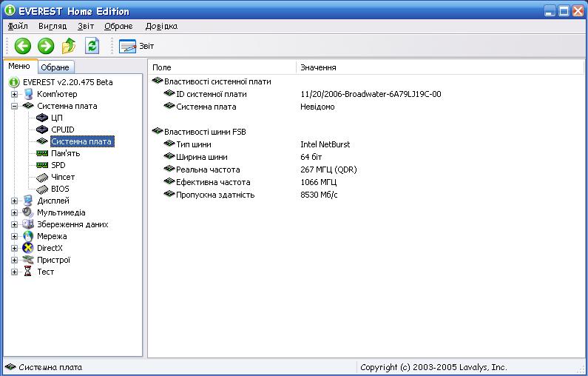The width and height of the screenshot is (588, 376).
Task: Collapse the Системна плата tree node
Action: [14, 106]
